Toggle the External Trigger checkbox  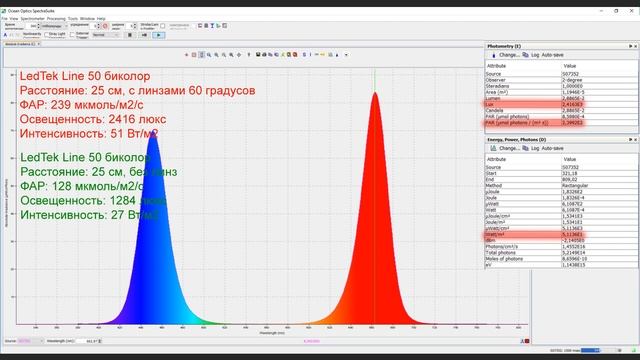(72, 35)
